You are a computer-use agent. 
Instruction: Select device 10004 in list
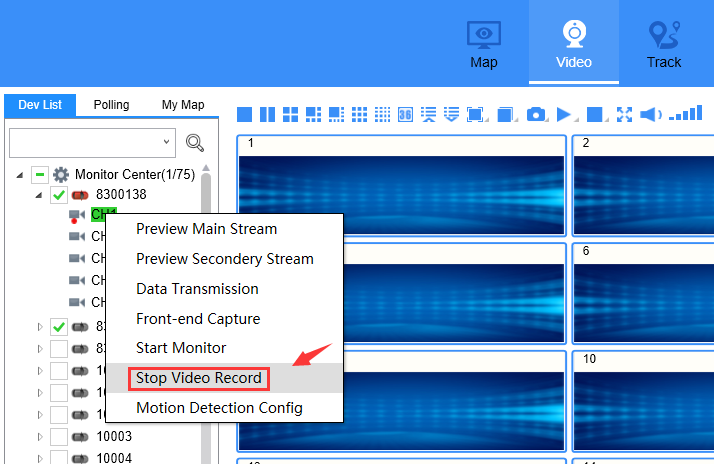[x=114, y=457]
